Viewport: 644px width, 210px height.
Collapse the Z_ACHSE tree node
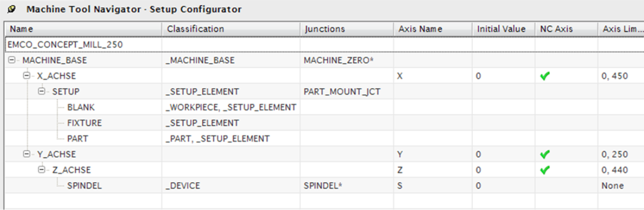42,170
